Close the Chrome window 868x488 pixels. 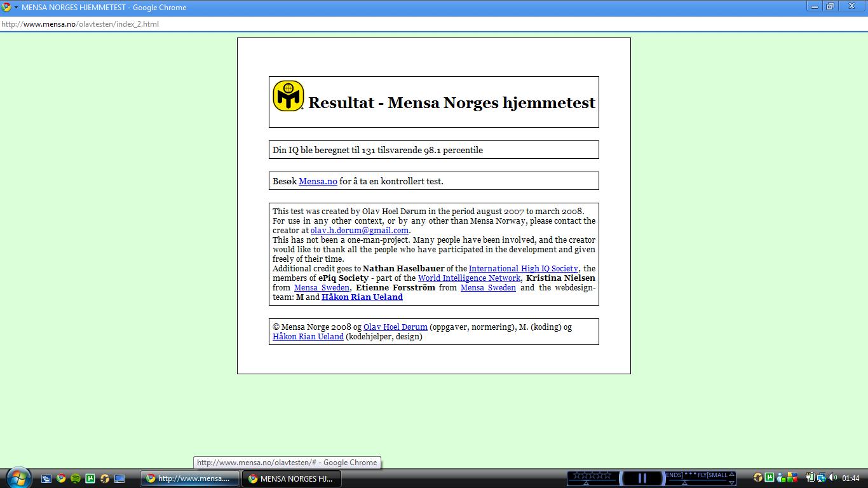[851, 6]
